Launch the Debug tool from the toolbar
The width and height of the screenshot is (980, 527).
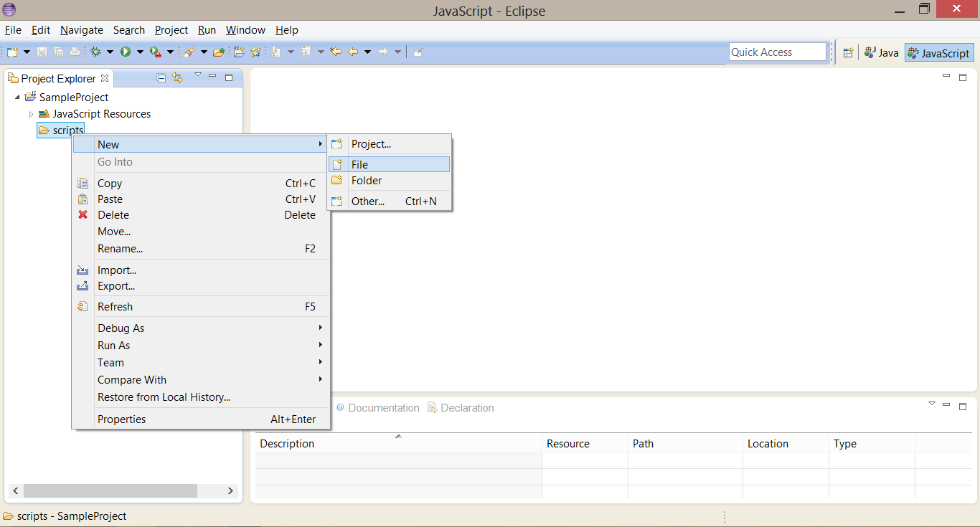point(96,52)
